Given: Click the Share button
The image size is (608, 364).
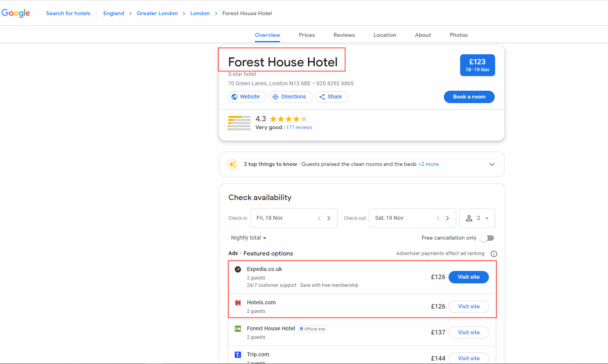Looking at the screenshot, I should [x=332, y=97].
